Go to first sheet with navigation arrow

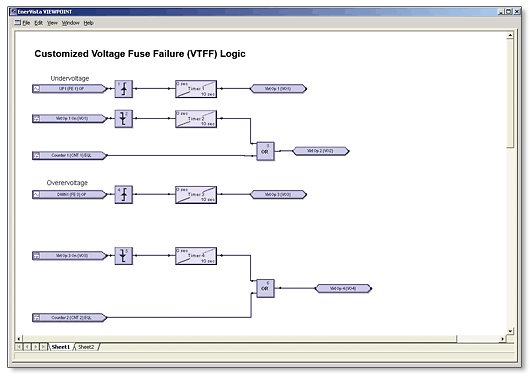(x=19, y=347)
